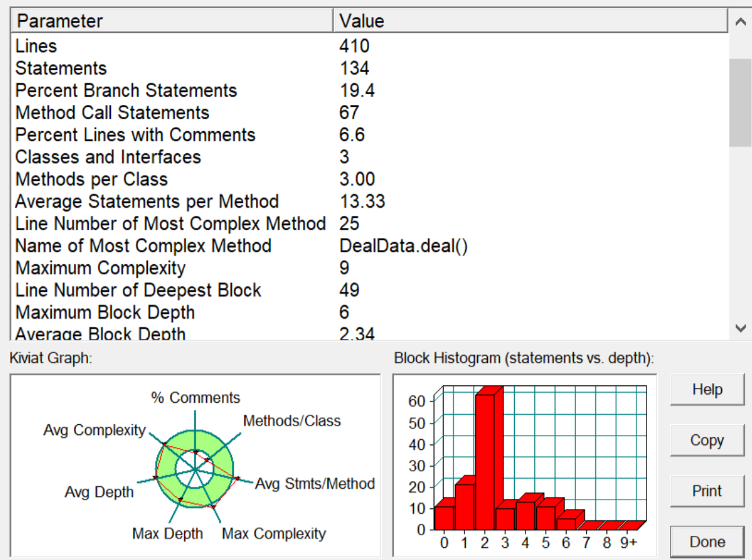Select the Method Call Statements row

pyautogui.click(x=370, y=112)
